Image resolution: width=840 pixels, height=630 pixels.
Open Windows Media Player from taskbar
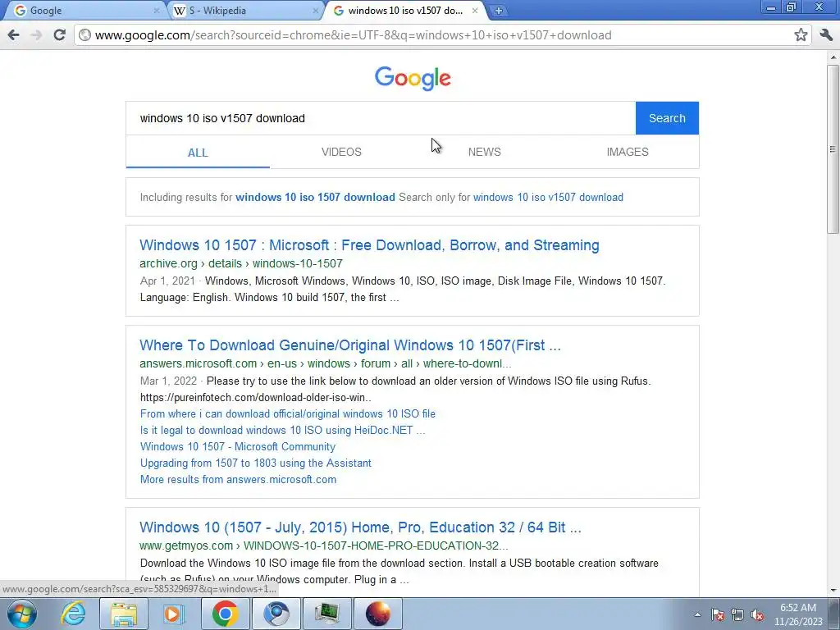click(x=174, y=614)
